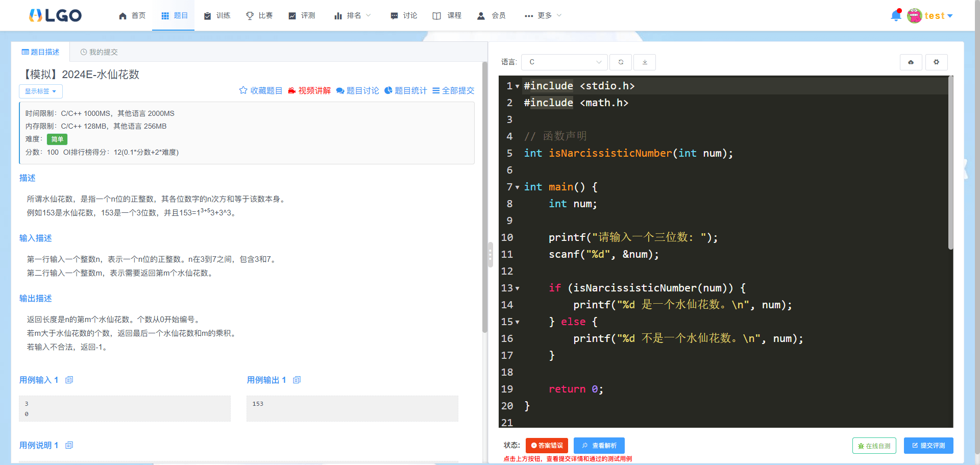Image resolution: width=980 pixels, height=465 pixels.
Task: Click the download code icon
Action: click(645, 62)
